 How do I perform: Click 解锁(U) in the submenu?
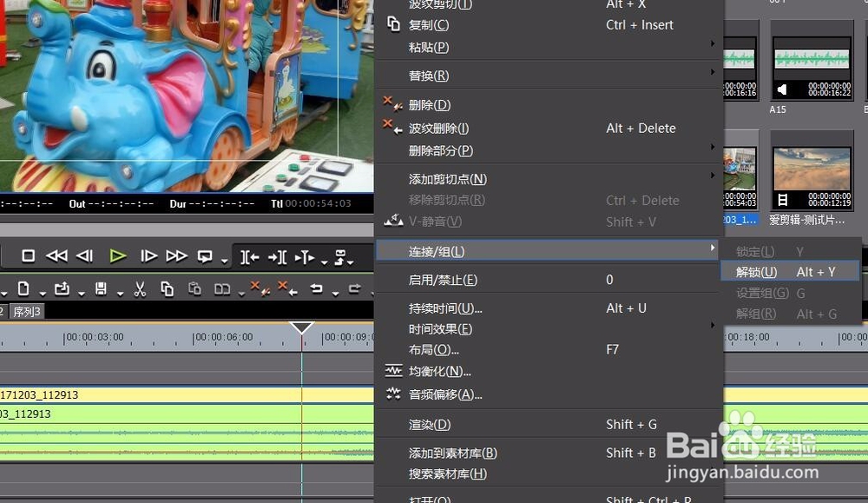(790, 271)
